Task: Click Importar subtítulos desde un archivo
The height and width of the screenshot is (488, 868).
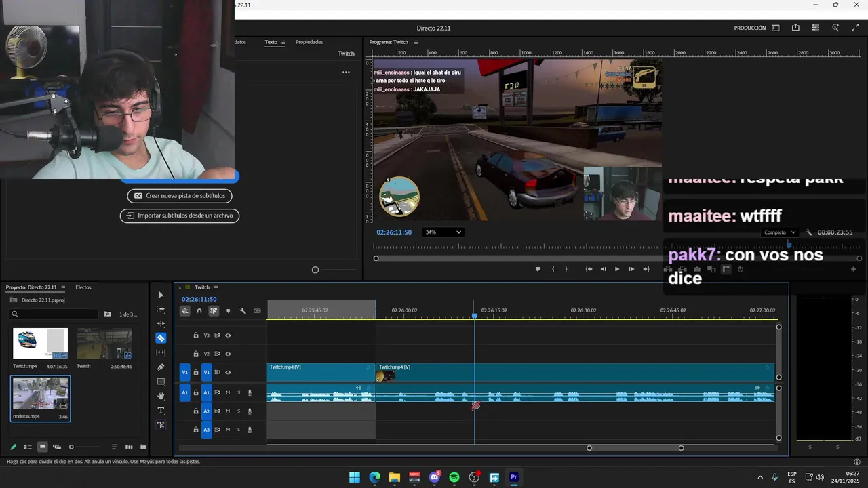Action: tap(180, 216)
